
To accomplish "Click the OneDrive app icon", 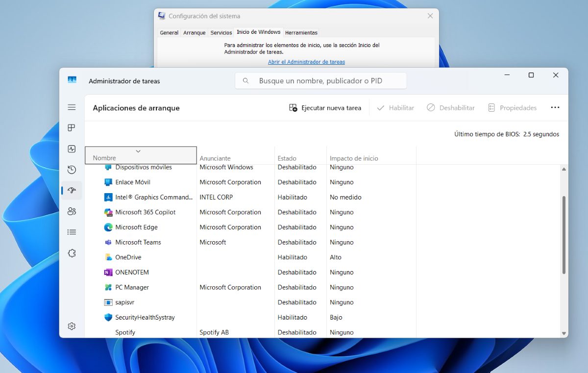I will pos(108,257).
